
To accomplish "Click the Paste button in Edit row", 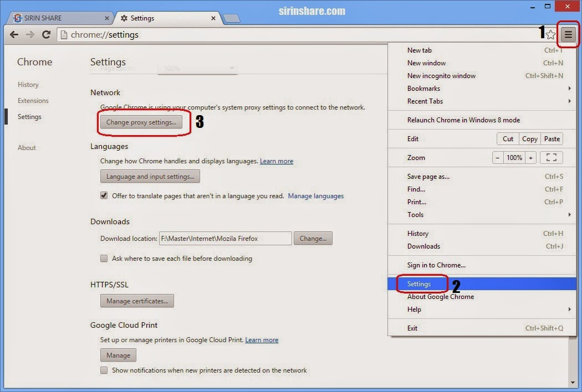I will coord(552,139).
